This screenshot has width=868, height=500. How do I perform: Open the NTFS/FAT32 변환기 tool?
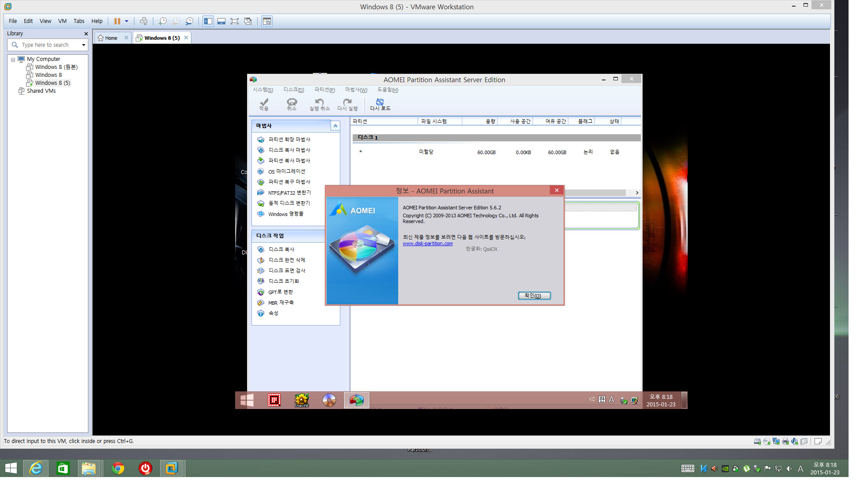[289, 193]
